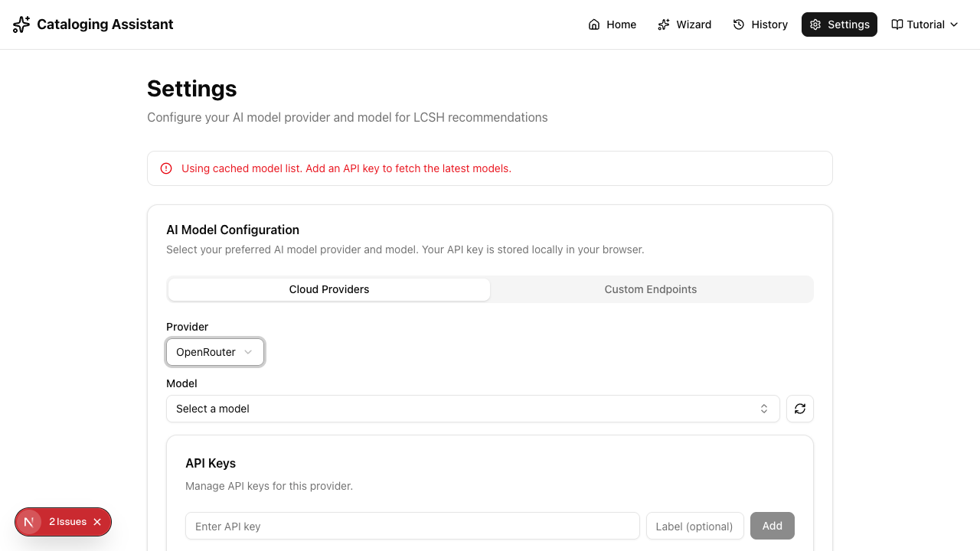
Task: Open the Wizard via its wand icon
Action: tap(663, 24)
